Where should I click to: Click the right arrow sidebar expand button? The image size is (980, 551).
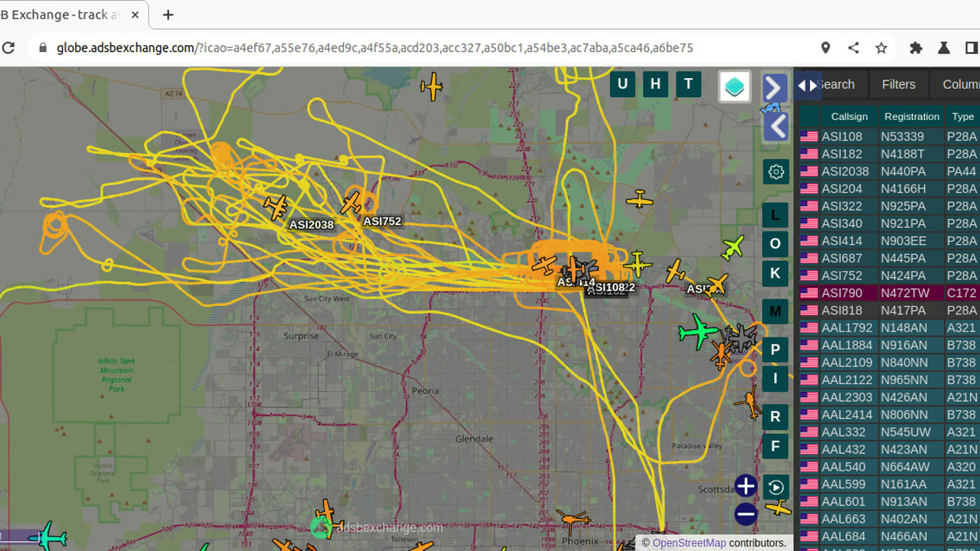(x=776, y=88)
